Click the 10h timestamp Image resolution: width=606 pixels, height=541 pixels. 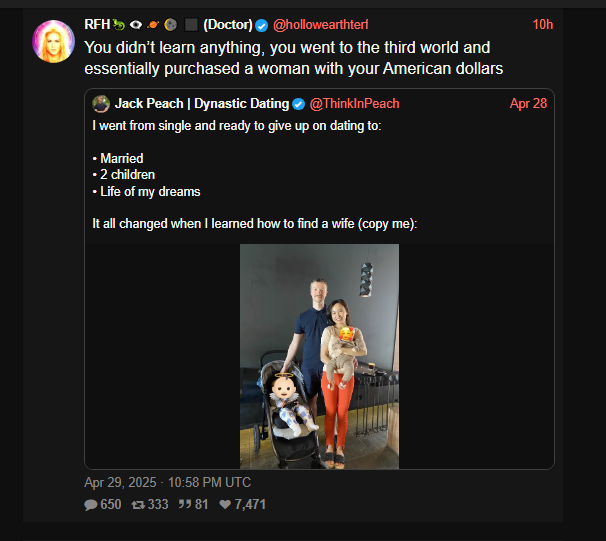click(x=543, y=24)
